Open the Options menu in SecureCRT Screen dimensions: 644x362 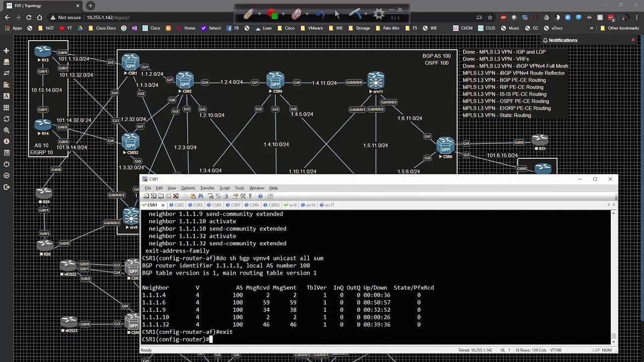point(188,188)
